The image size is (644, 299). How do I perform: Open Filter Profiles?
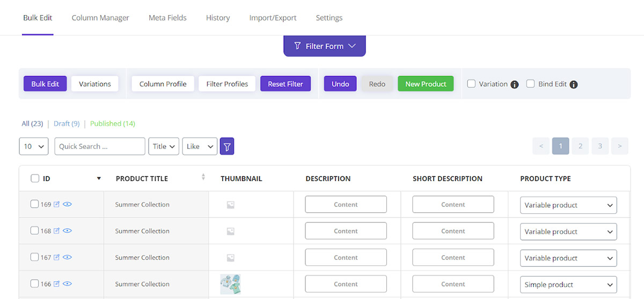click(227, 84)
